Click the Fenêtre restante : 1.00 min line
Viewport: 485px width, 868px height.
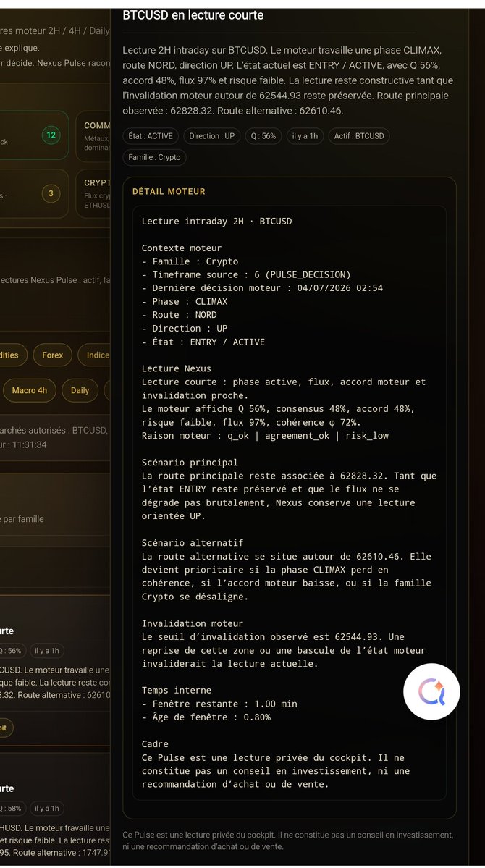(x=219, y=704)
